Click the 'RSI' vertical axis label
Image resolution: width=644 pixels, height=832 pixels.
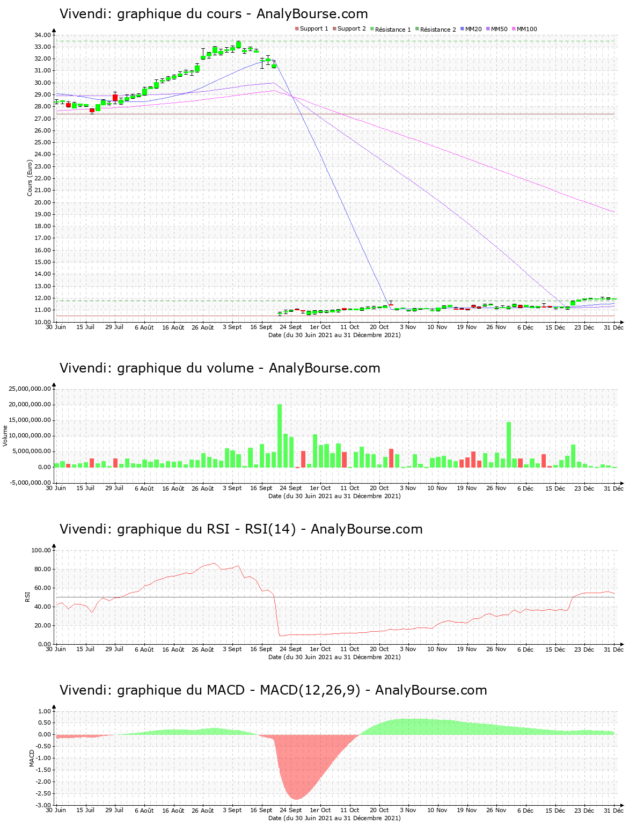[x=27, y=596]
